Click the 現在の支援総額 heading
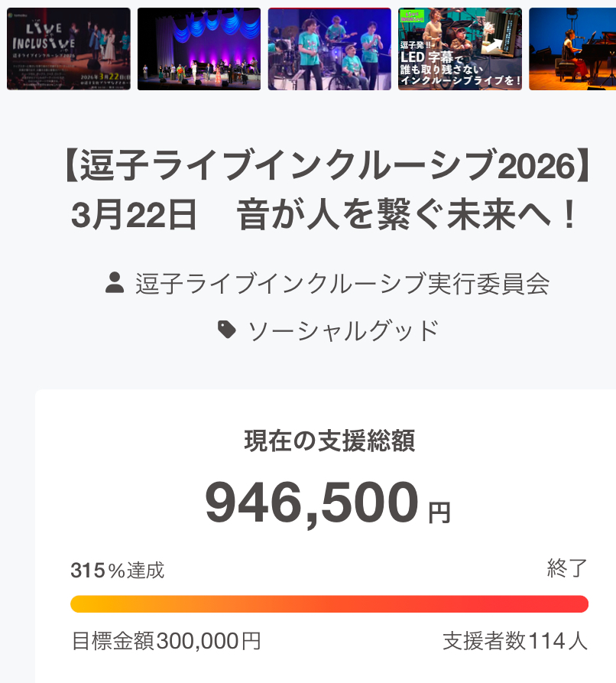616x683 pixels. tap(329, 441)
